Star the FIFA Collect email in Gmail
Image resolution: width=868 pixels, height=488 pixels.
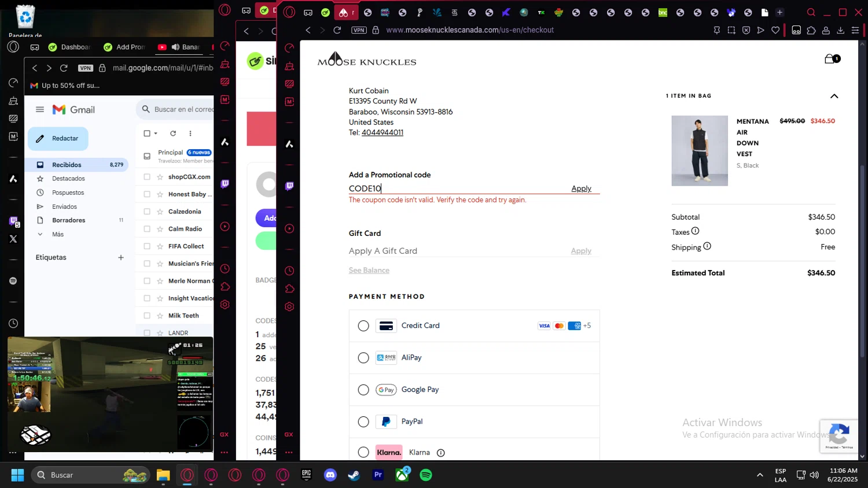[160, 246]
